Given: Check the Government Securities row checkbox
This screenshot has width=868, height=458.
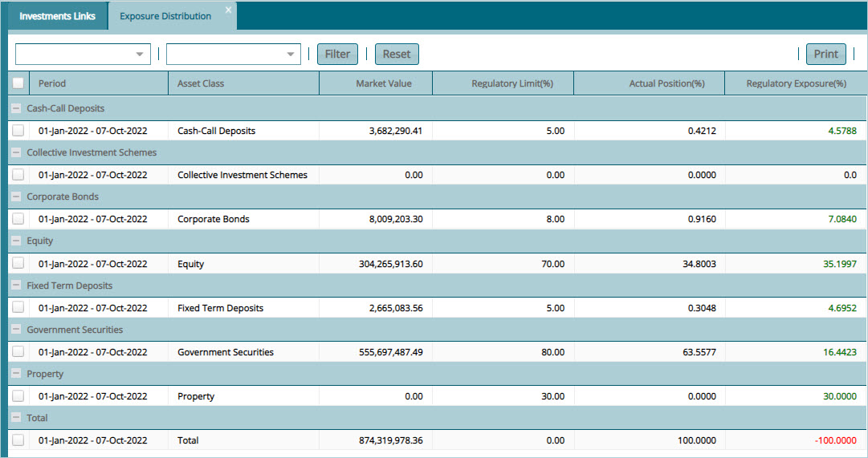Looking at the screenshot, I should [18, 351].
